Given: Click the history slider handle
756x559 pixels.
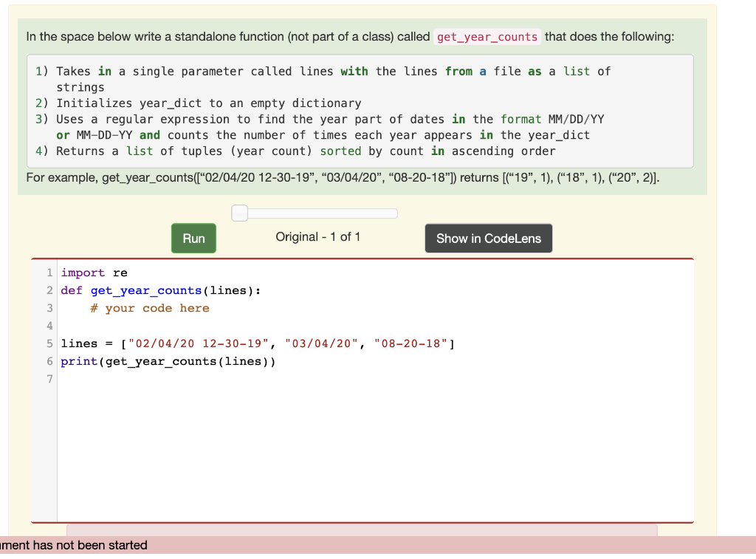Looking at the screenshot, I should coord(238,212).
